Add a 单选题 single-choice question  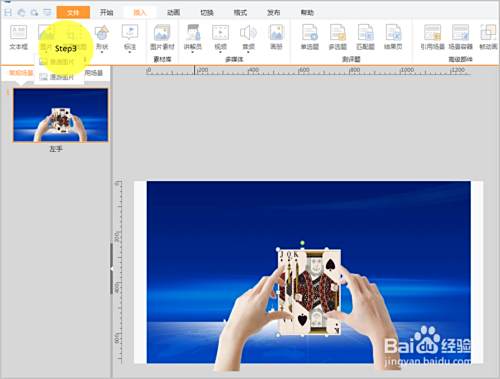click(310, 37)
